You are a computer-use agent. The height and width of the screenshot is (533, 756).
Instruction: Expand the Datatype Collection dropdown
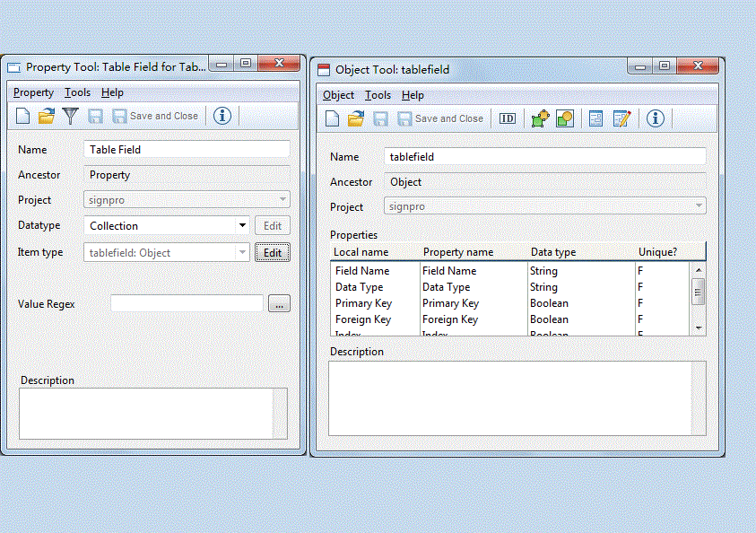click(242, 226)
